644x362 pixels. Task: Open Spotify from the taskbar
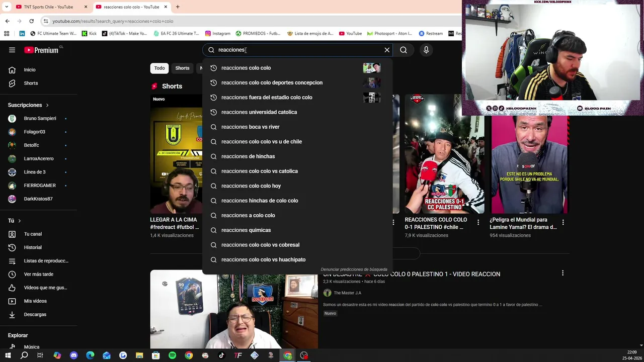coord(172,355)
